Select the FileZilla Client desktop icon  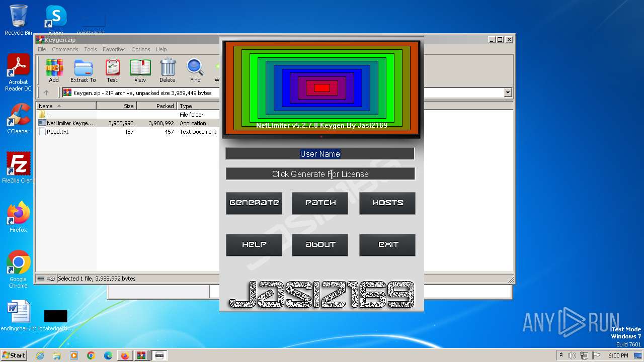pyautogui.click(x=18, y=168)
